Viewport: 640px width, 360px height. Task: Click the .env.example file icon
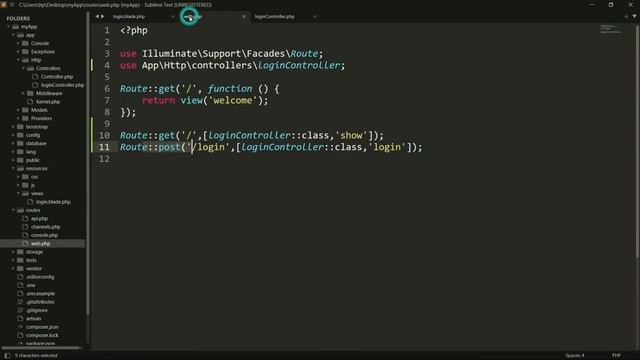click(x=20, y=293)
